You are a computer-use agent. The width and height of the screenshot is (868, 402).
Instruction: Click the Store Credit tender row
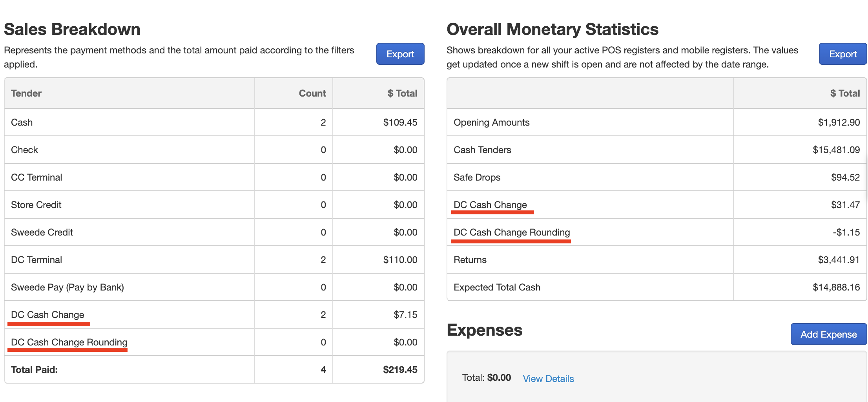[x=214, y=205]
